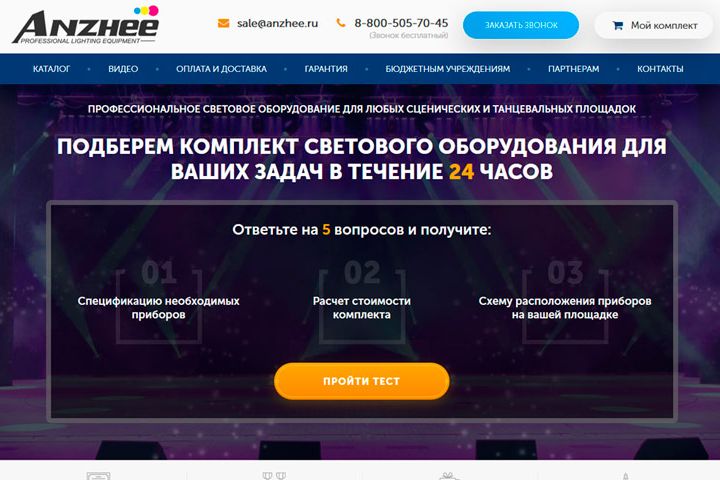Screen dimensions: 720x480
Task: Select the Гарантия menu item
Action: coord(326,69)
